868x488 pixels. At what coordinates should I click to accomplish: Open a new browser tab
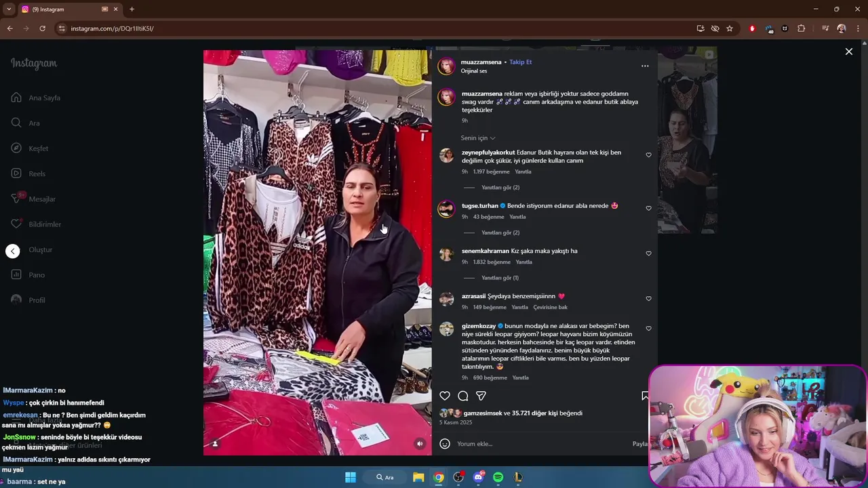pyautogui.click(x=132, y=9)
